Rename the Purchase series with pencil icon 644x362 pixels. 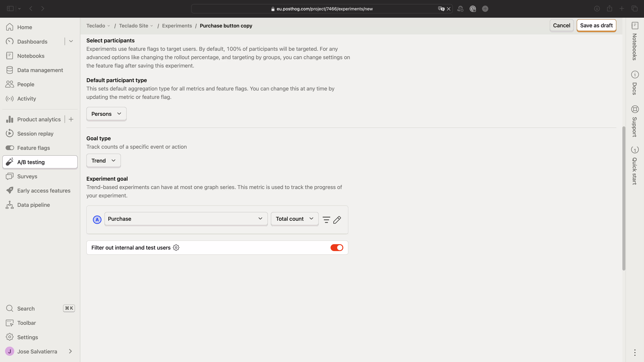pyautogui.click(x=337, y=220)
